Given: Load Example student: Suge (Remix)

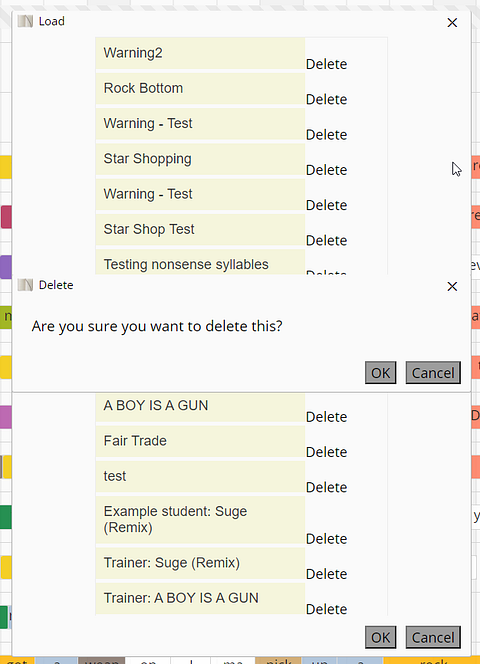Looking at the screenshot, I should [200, 520].
